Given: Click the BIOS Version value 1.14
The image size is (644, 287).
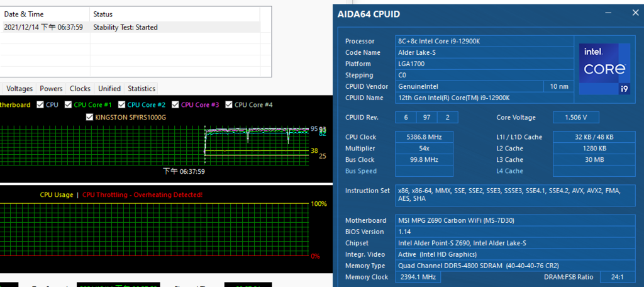Looking at the screenshot, I should 516,232.
